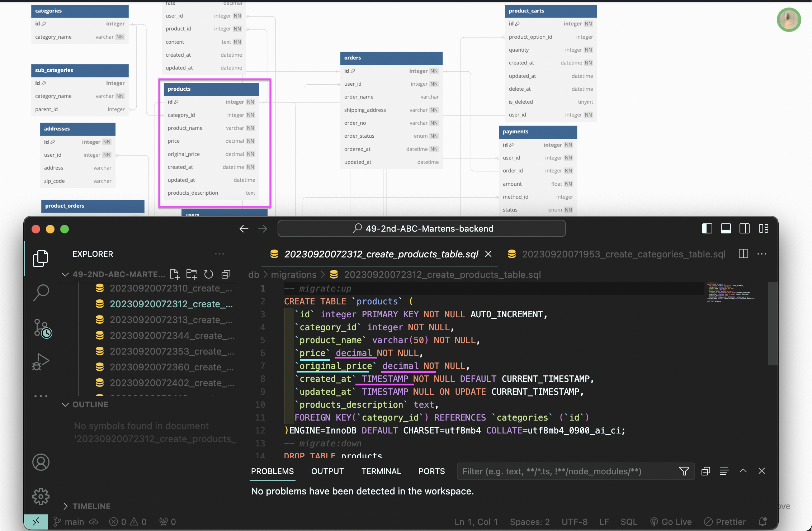Image resolution: width=812 pixels, height=531 pixels.
Task: Change the LF end-of-line sequence
Action: 604,522
